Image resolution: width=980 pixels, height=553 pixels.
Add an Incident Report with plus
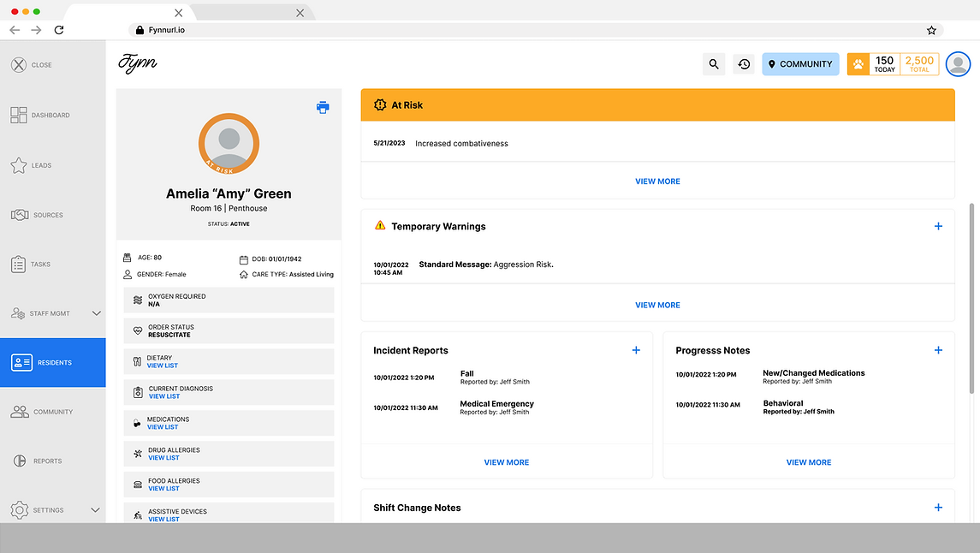pyautogui.click(x=636, y=350)
